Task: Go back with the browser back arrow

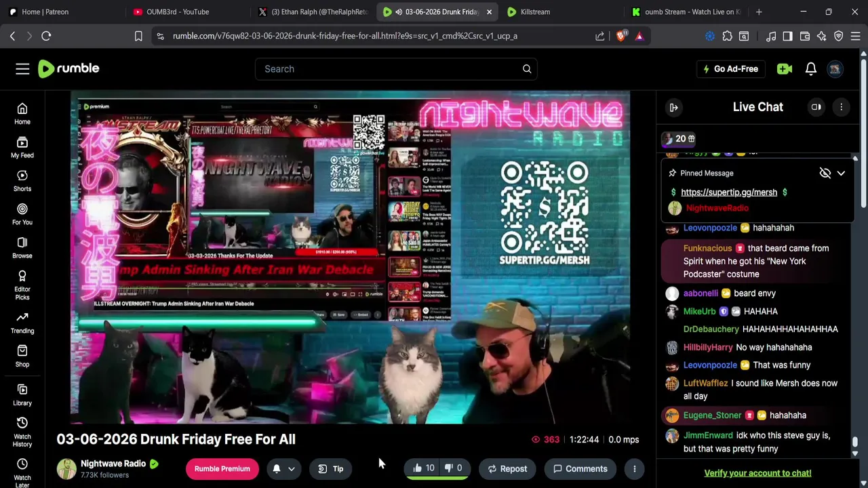Action: (x=12, y=36)
